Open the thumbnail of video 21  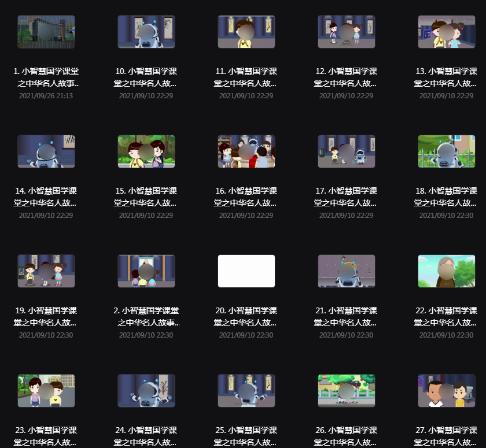pos(347,271)
